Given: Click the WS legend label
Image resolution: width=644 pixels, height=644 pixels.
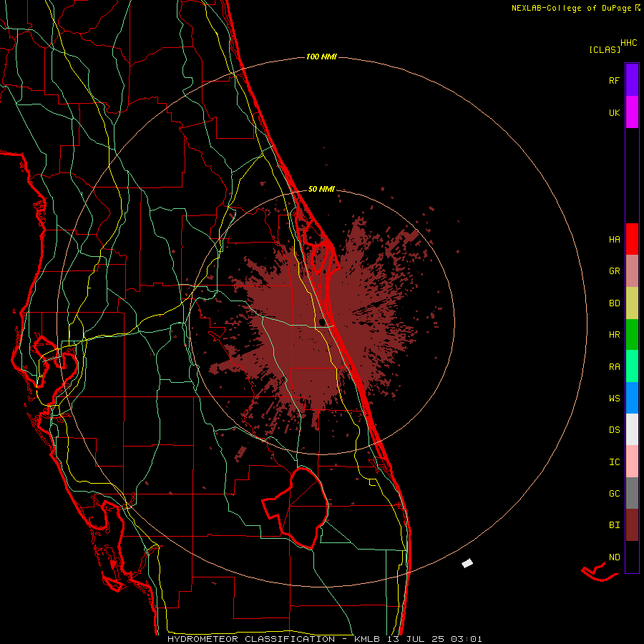Looking at the screenshot, I should point(614,399).
